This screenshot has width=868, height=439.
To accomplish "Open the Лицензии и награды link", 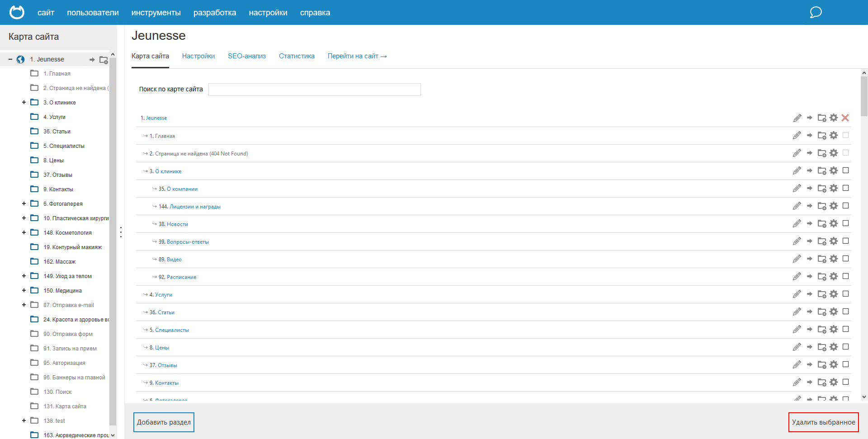I will (195, 207).
